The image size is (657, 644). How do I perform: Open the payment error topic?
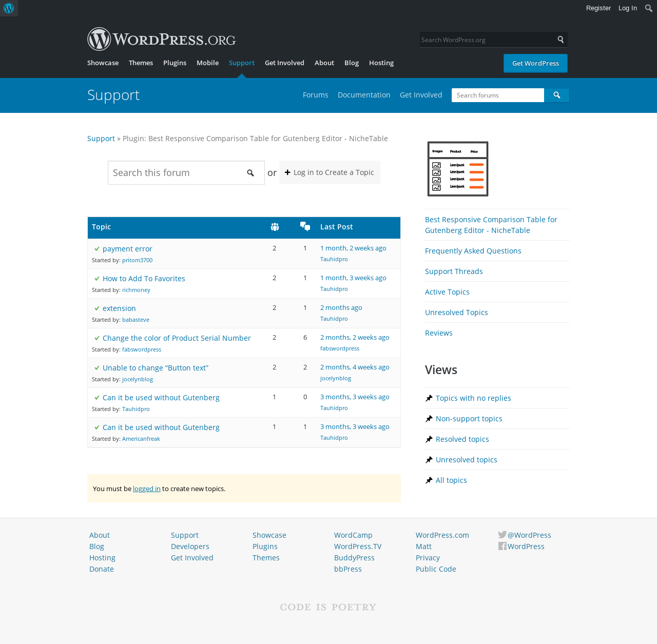(x=127, y=249)
